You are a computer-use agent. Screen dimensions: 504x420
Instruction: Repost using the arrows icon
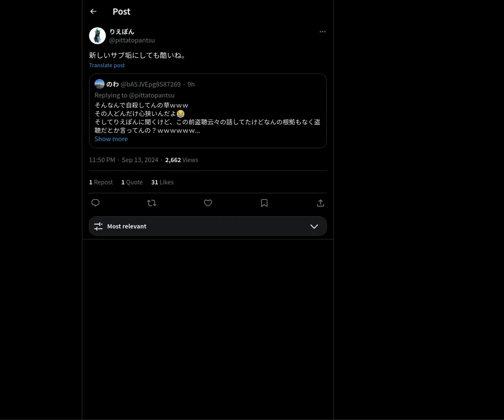pos(152,203)
